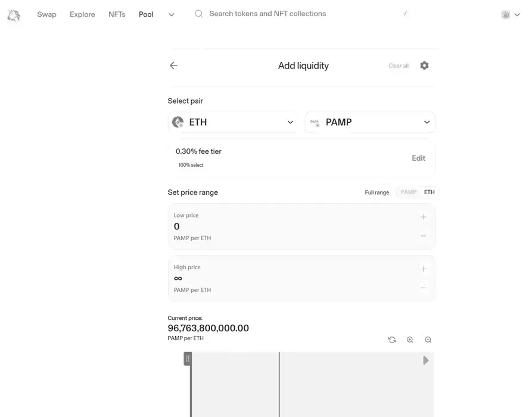Go to the Swap page
Screen dimensions: 532x417
(x=46, y=14)
